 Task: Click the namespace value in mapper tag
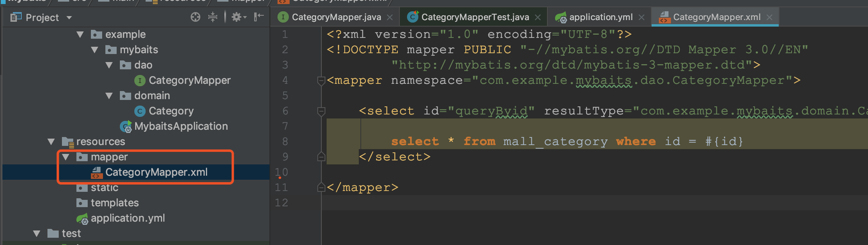[632, 81]
